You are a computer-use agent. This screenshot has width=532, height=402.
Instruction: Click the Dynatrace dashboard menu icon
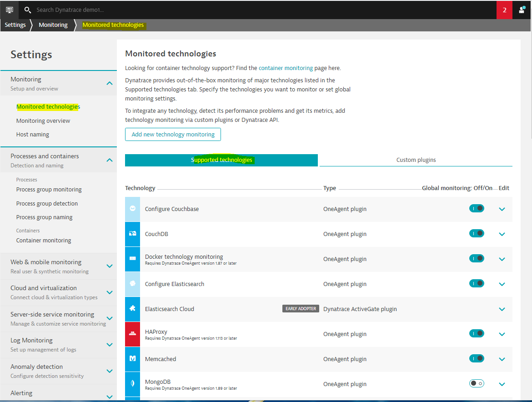[10, 10]
